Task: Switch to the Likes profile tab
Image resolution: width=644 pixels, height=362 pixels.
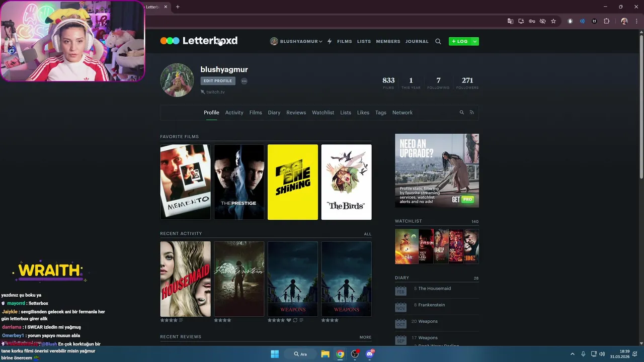Action: coord(363,113)
